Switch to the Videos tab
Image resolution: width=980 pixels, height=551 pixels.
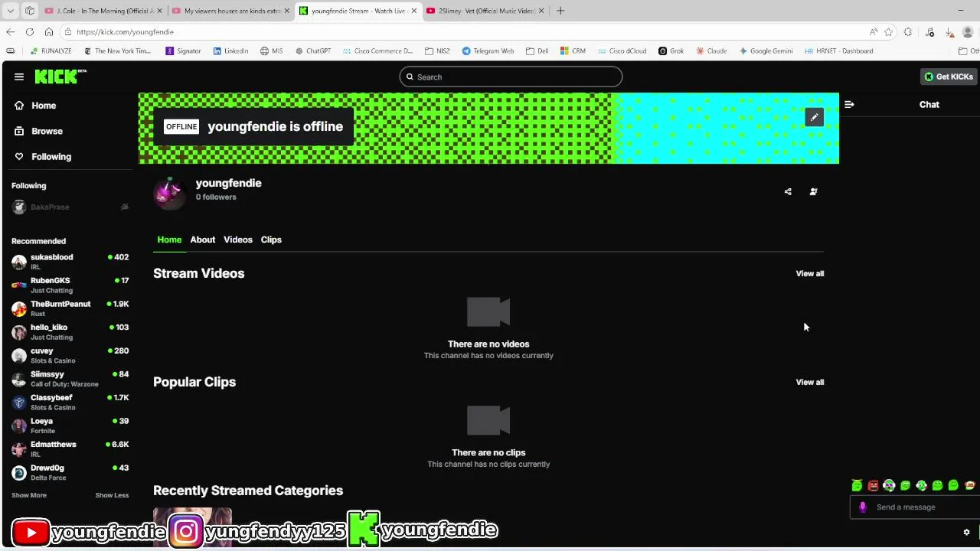click(238, 240)
